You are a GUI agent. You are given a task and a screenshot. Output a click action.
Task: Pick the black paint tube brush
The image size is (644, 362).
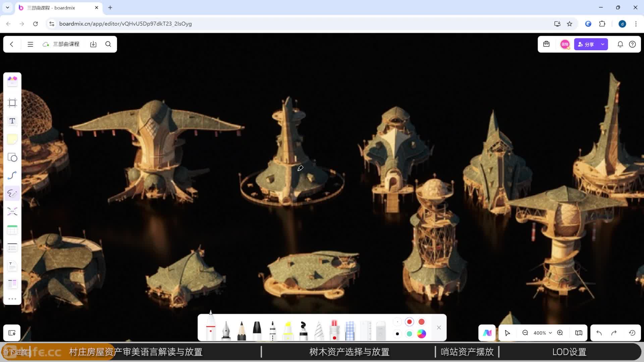(303, 330)
